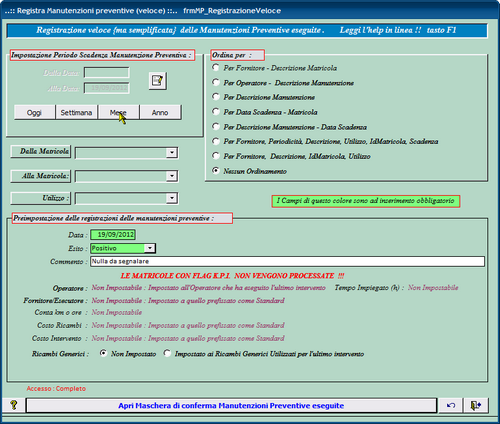
Task: Click Apri Maschera di conferma Manutenzioni Preventive eseguite
Action: 231,405
